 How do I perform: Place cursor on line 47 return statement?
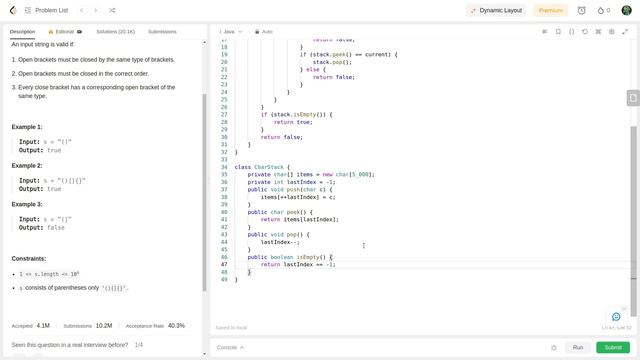(298, 264)
